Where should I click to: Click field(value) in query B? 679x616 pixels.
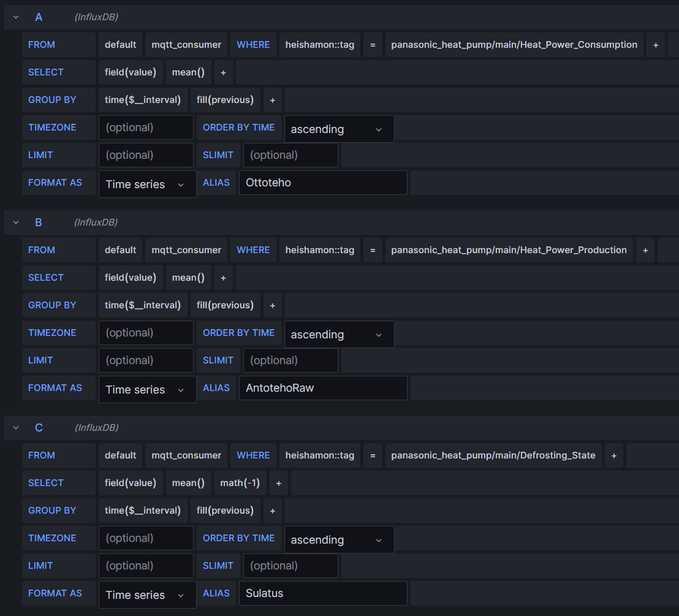pyautogui.click(x=131, y=278)
